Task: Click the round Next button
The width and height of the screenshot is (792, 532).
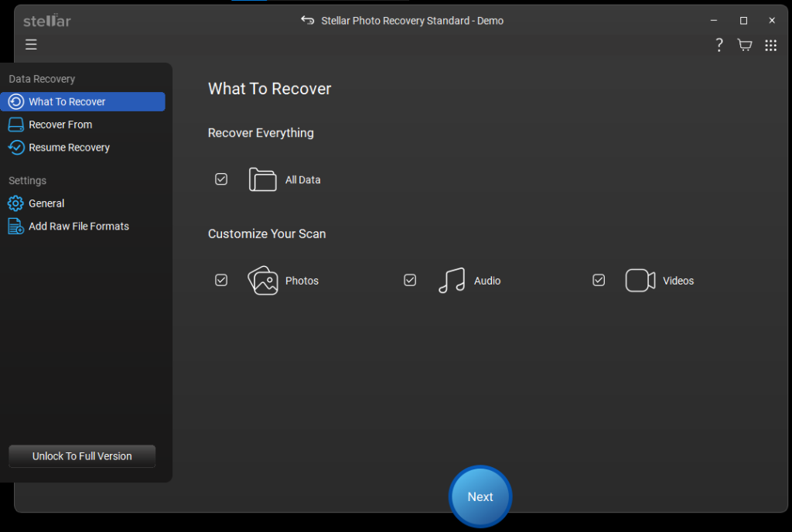Action: coord(480,496)
